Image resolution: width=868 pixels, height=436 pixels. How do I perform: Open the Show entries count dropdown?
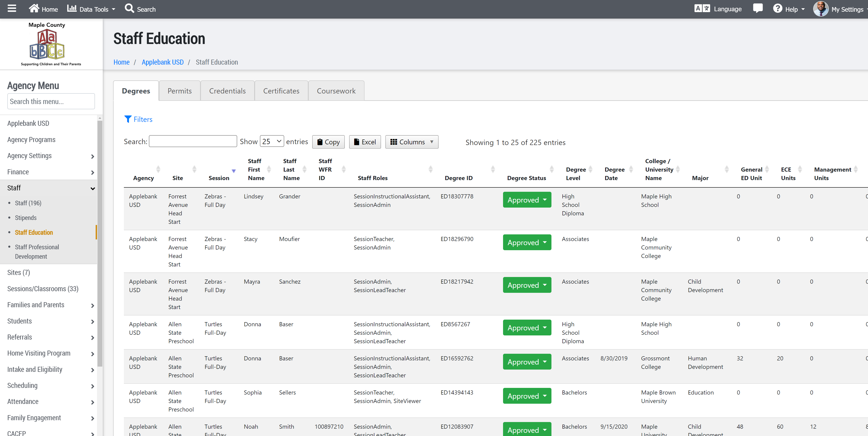tap(272, 141)
